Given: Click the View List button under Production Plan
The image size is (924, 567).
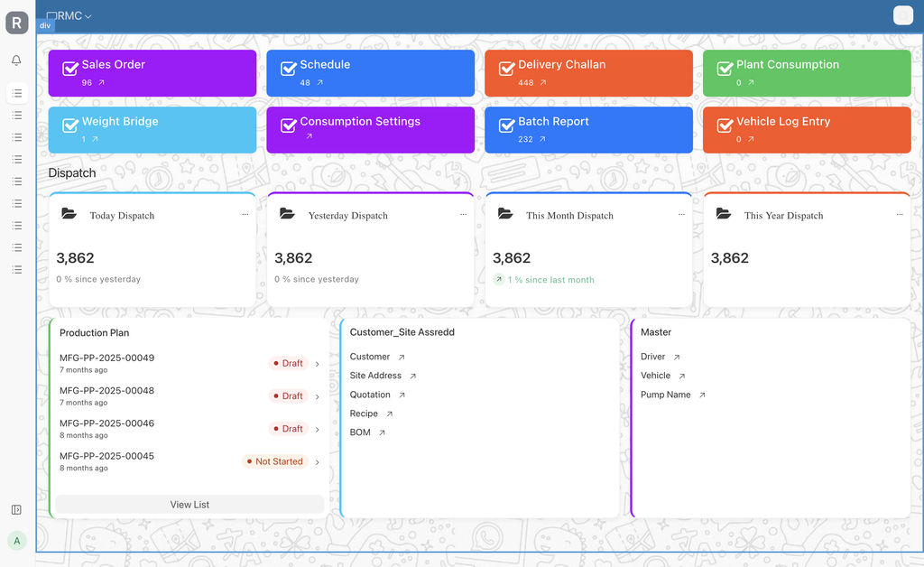Looking at the screenshot, I should pyautogui.click(x=190, y=504).
